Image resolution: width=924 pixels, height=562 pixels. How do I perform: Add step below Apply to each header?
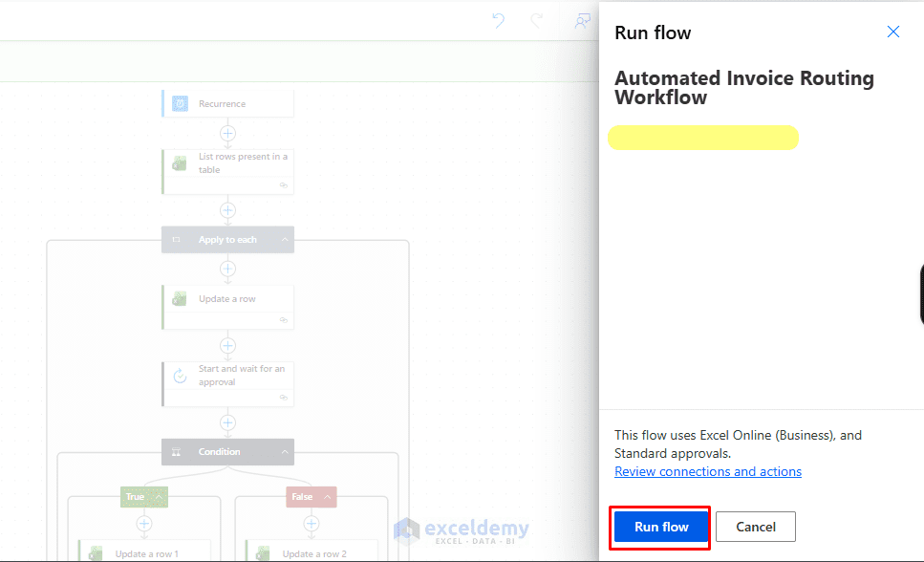(x=228, y=269)
